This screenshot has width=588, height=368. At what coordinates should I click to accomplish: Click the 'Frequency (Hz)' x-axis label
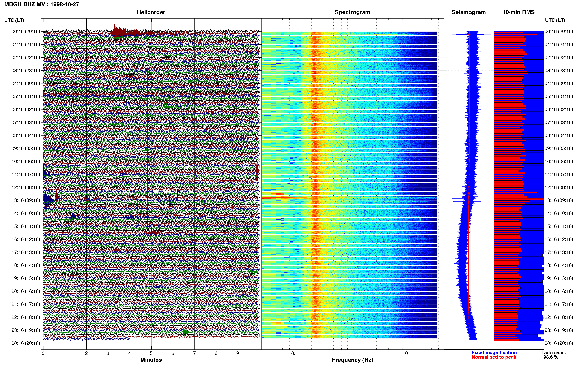[x=352, y=360]
